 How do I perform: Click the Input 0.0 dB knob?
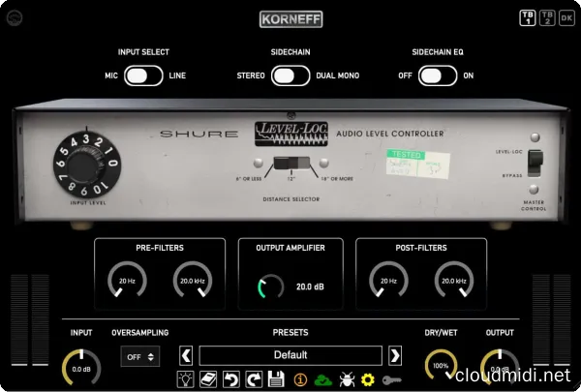point(81,369)
